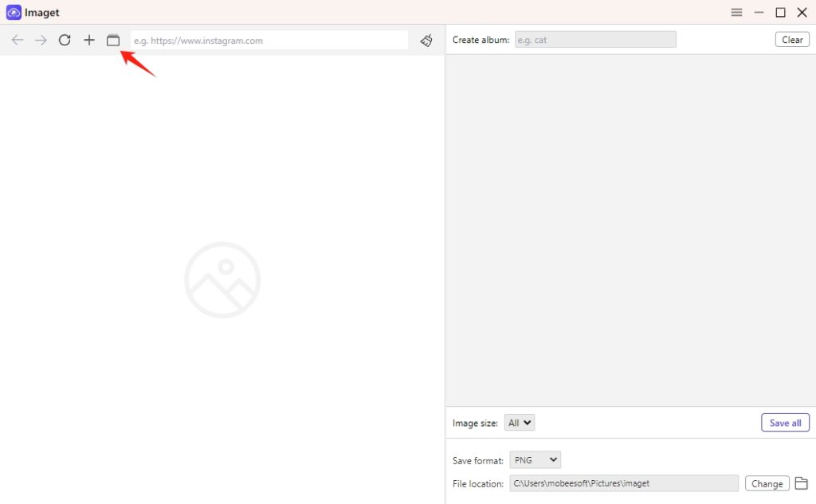This screenshot has height=504, width=816.
Task: Select All in the Image size selector
Action: [519, 422]
